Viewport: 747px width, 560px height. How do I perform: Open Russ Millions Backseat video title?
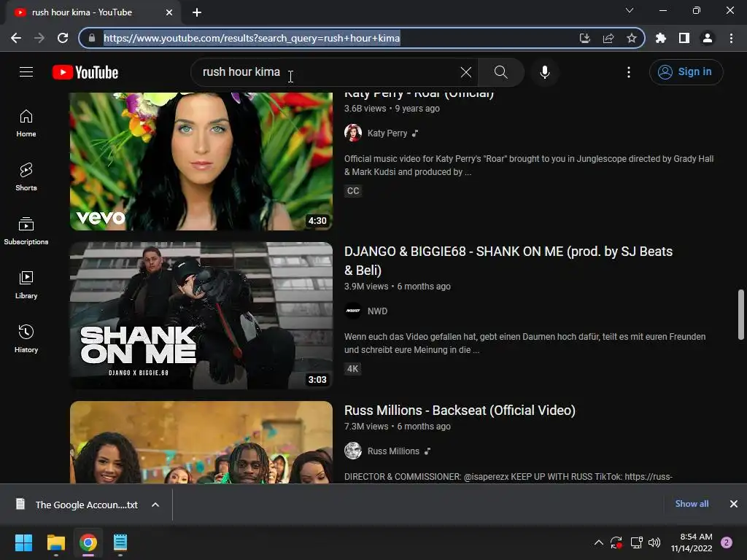click(x=460, y=410)
